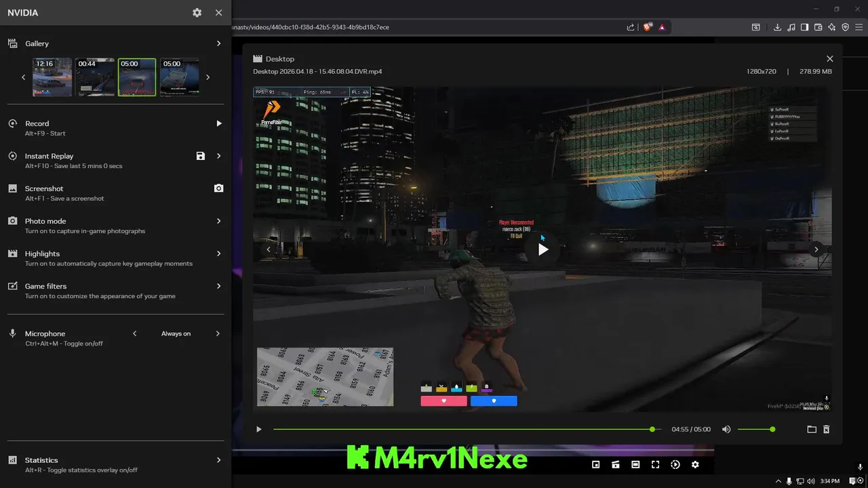
Task: Enter fullscreen in web player
Action: (x=655, y=464)
